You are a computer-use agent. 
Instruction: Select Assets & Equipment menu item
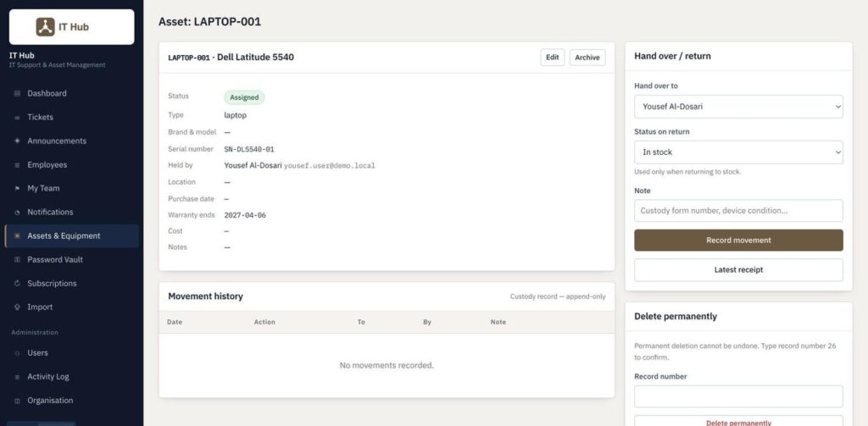pyautogui.click(x=71, y=235)
